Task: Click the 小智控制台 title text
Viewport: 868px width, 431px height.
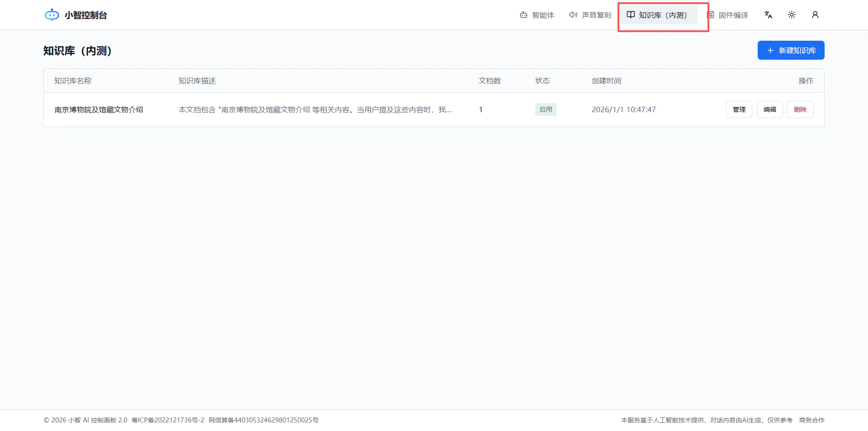Action: point(86,15)
